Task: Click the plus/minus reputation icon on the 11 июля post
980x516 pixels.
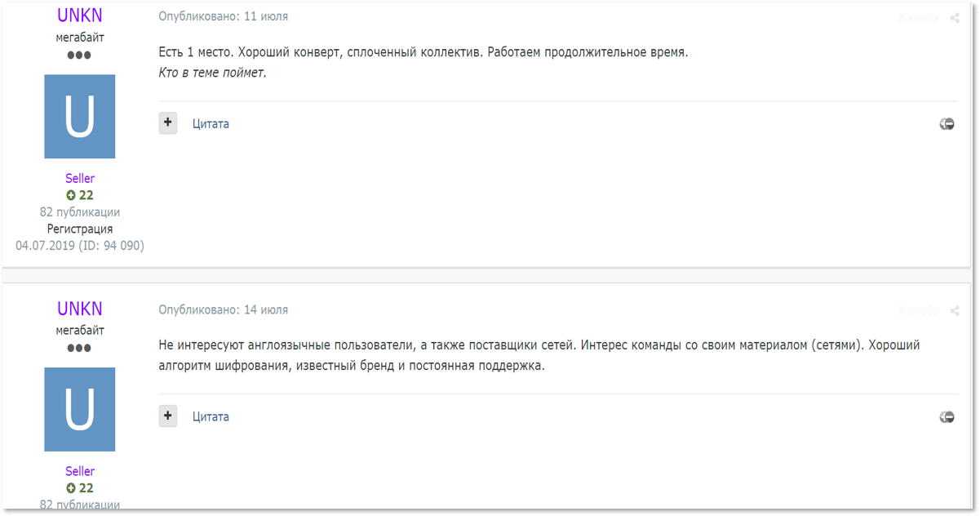Action: (x=947, y=124)
